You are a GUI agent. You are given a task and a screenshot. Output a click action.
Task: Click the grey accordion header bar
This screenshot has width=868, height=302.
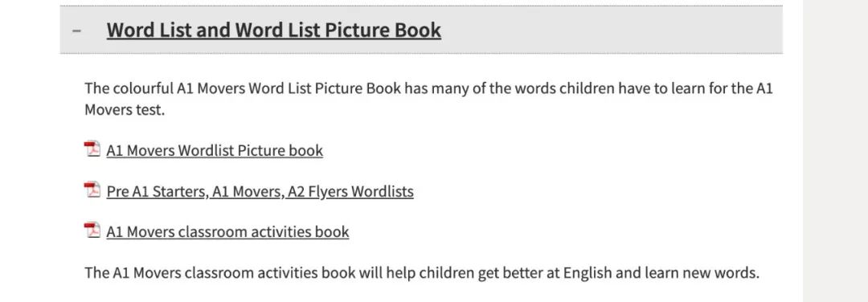[x=421, y=30]
